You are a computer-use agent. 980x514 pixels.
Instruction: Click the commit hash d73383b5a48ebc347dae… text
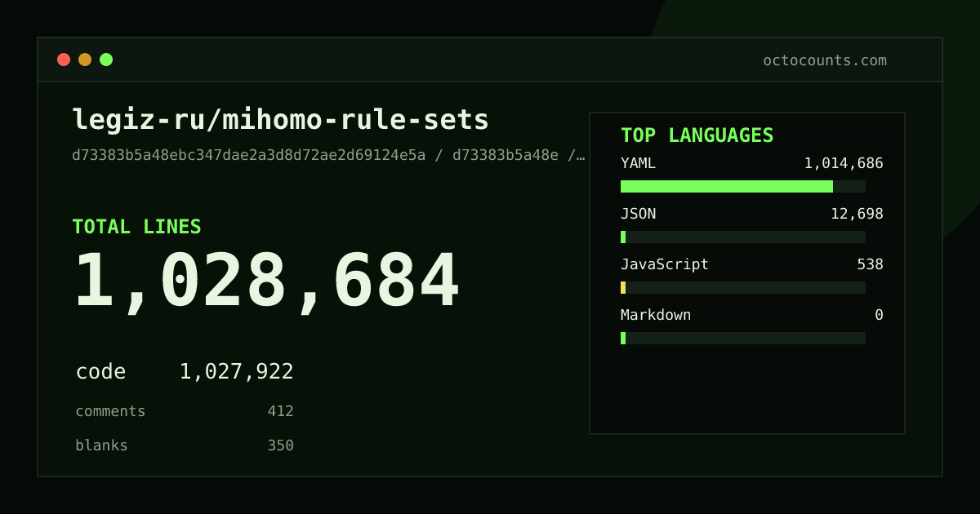pyautogui.click(x=328, y=155)
